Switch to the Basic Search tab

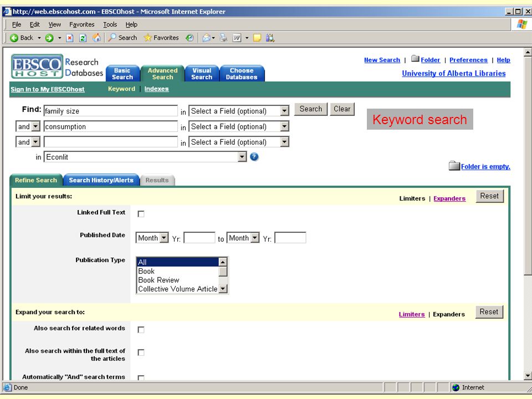pos(122,74)
